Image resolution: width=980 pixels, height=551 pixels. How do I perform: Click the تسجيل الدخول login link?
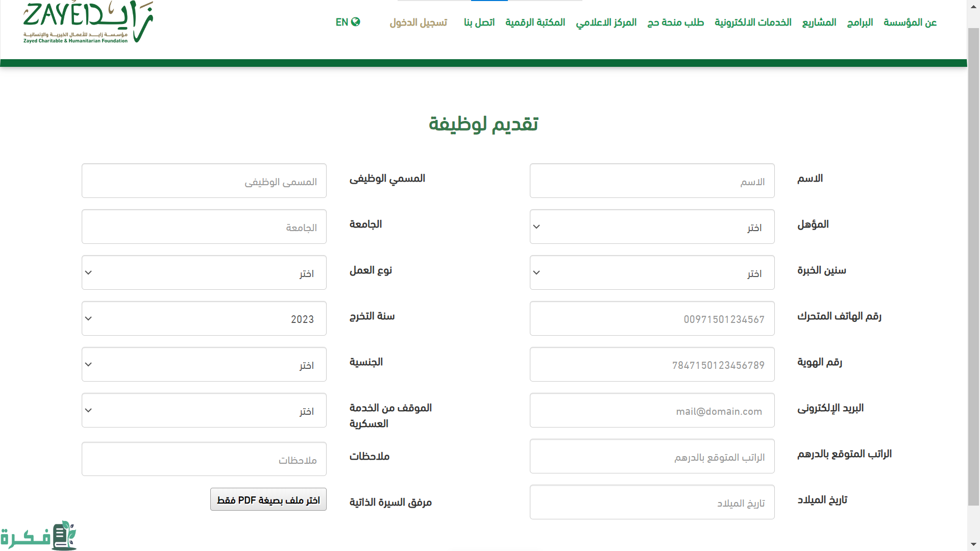418,22
